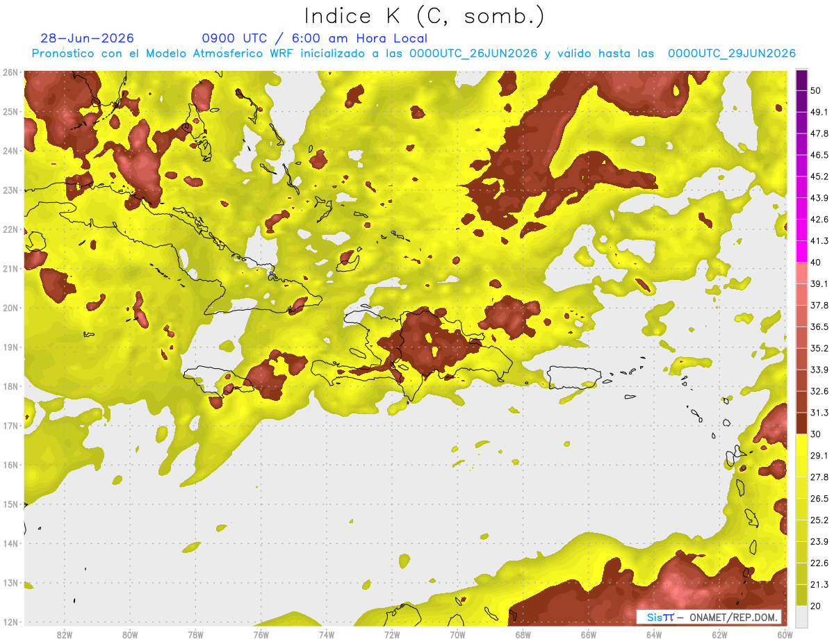Click the chart title 'Indice K (C, somb.)'
Screen dimensions: 834x644
pyautogui.click(x=424, y=16)
